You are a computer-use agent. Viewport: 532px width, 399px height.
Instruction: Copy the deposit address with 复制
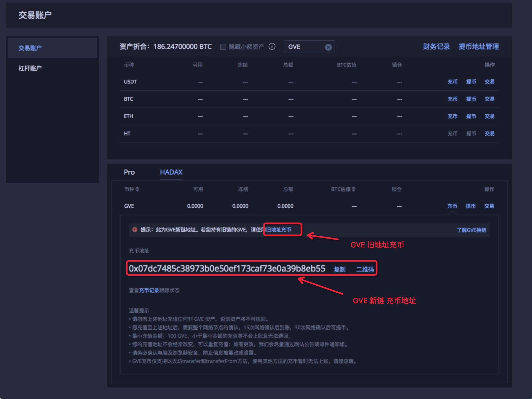(x=340, y=269)
